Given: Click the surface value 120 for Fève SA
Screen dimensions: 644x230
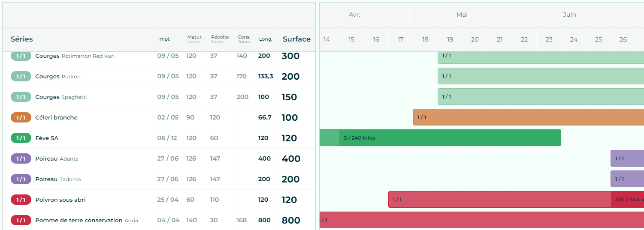Looking at the screenshot, I should pos(289,138).
